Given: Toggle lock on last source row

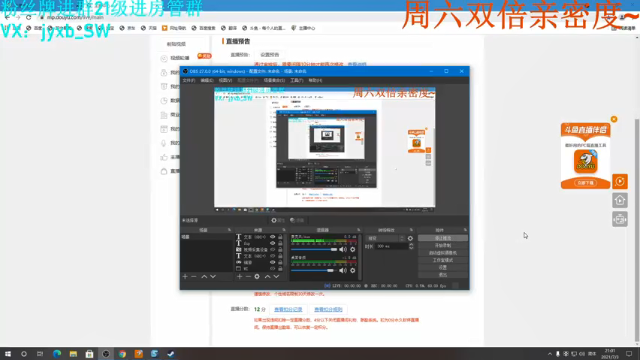Looking at the screenshot, I should click(280, 269).
